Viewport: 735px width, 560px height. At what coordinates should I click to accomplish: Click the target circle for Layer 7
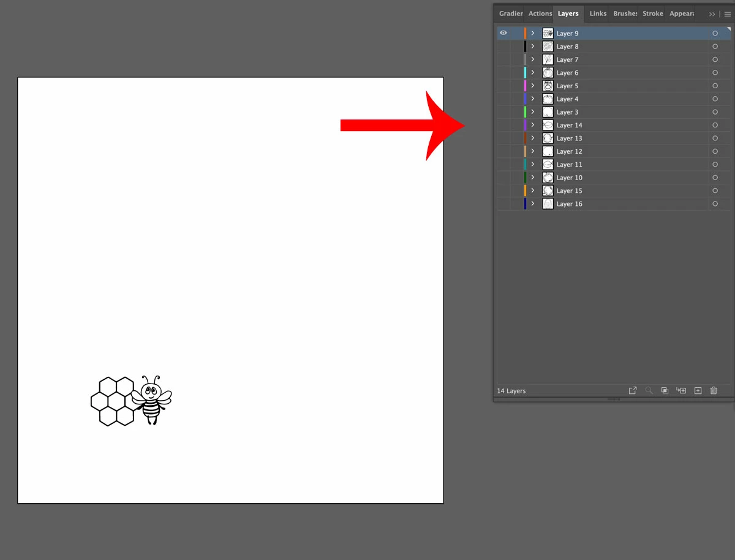point(715,60)
